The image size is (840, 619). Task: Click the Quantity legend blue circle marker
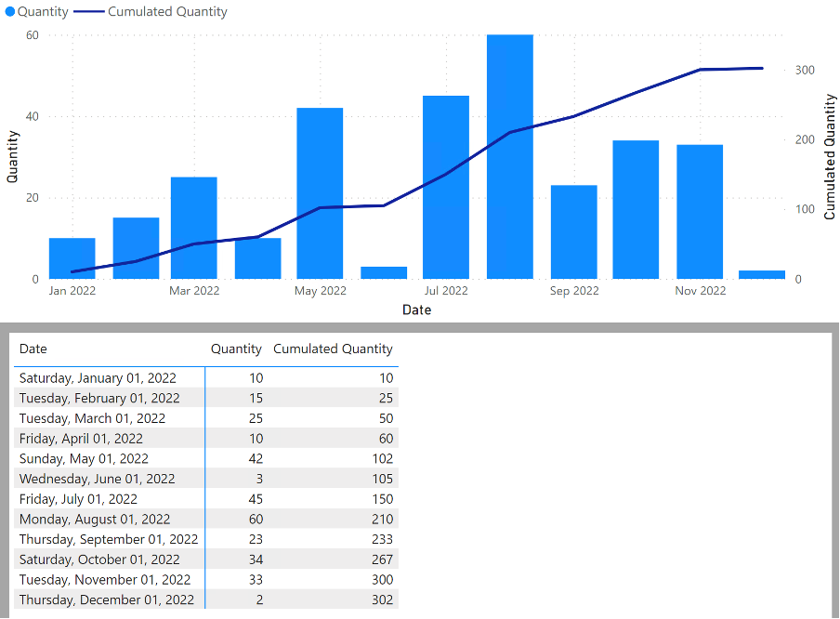[x=9, y=12]
